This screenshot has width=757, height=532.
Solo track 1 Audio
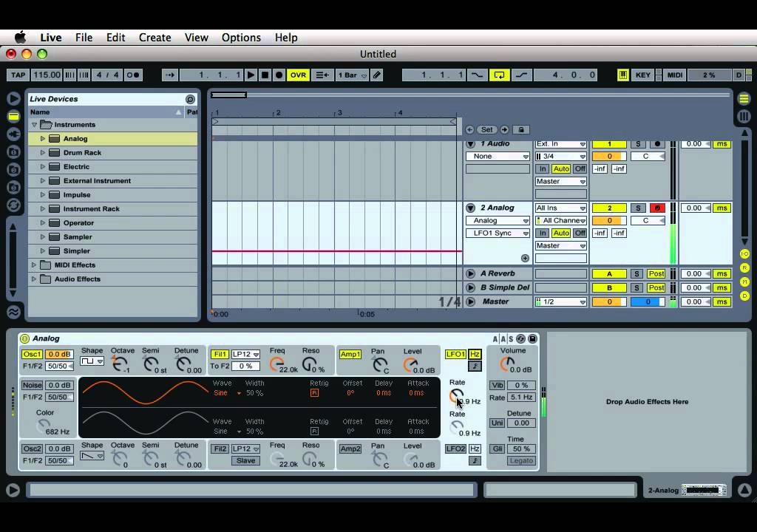click(x=638, y=144)
